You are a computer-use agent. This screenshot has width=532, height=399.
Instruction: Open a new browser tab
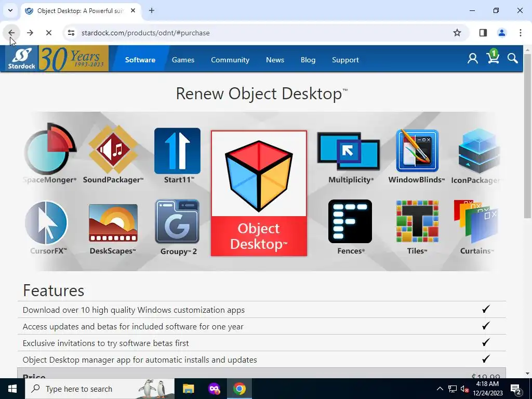152,11
